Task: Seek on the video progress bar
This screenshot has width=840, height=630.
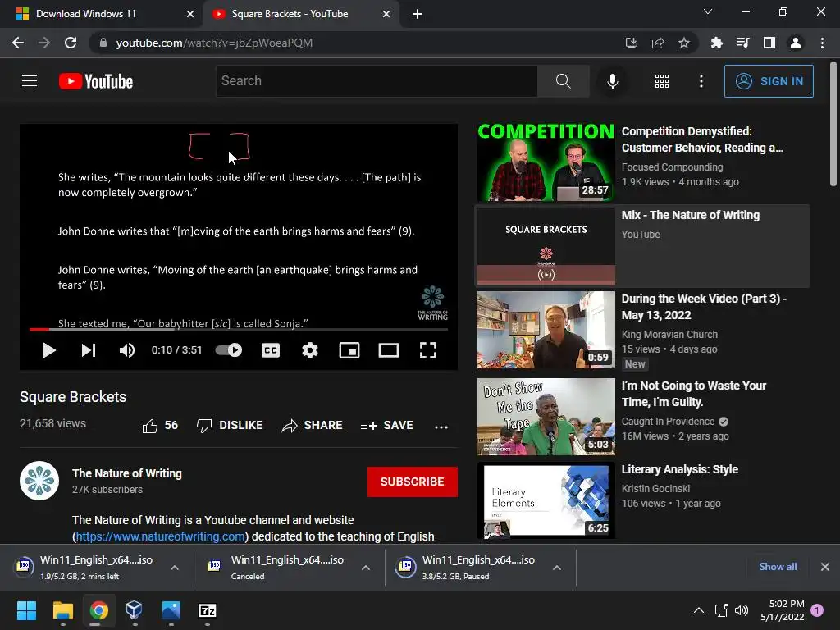Action: click(239, 329)
